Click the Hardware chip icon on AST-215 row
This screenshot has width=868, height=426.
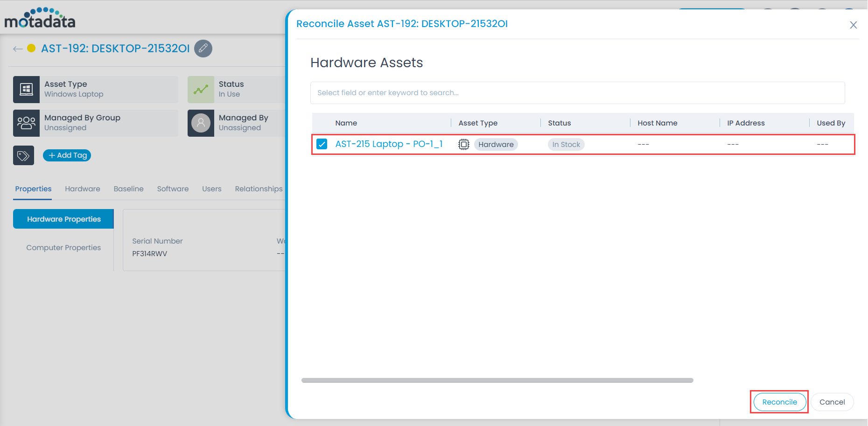coord(463,144)
